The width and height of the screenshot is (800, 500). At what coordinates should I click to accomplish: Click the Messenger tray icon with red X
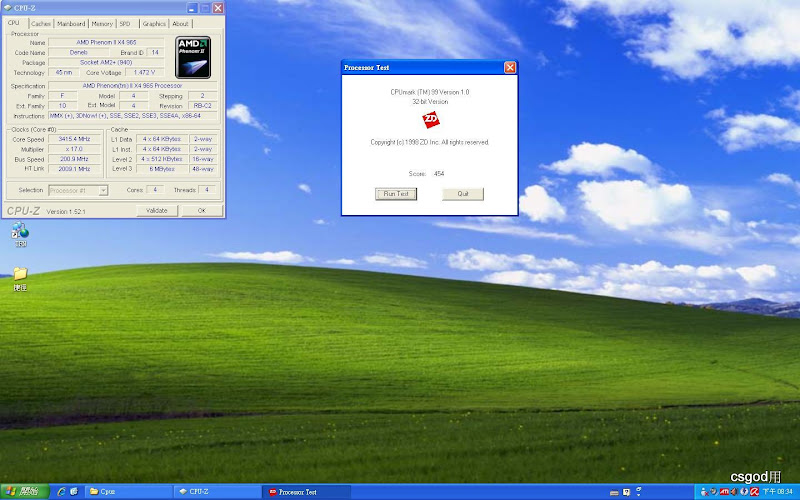[705, 492]
